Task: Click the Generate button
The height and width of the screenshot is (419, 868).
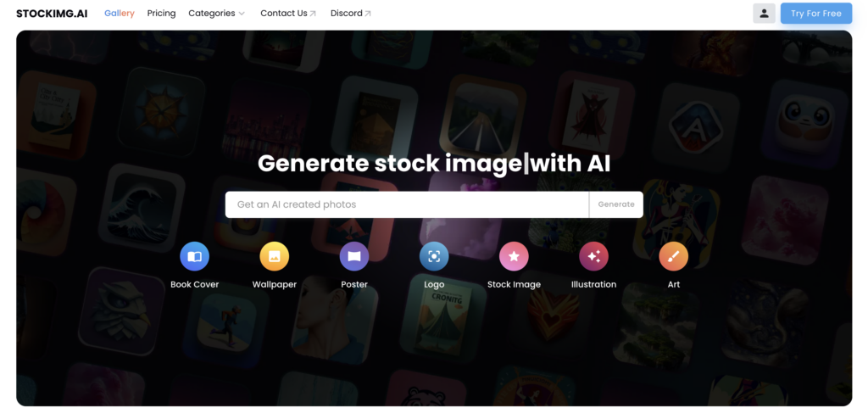Action: pos(616,204)
